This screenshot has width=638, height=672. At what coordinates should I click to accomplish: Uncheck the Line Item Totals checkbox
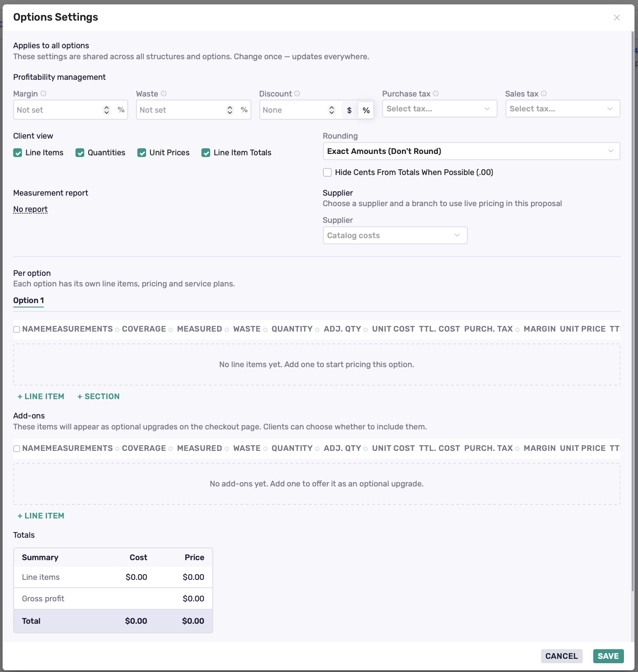(206, 153)
